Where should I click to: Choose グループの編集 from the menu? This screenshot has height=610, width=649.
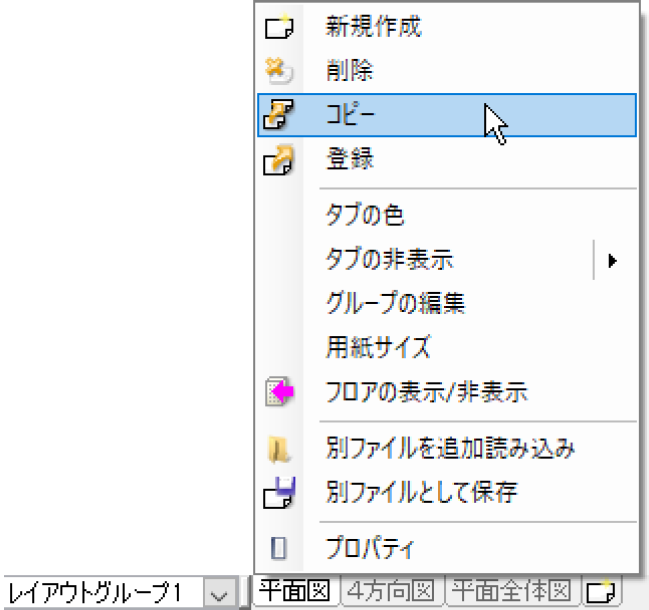click(x=446, y=303)
